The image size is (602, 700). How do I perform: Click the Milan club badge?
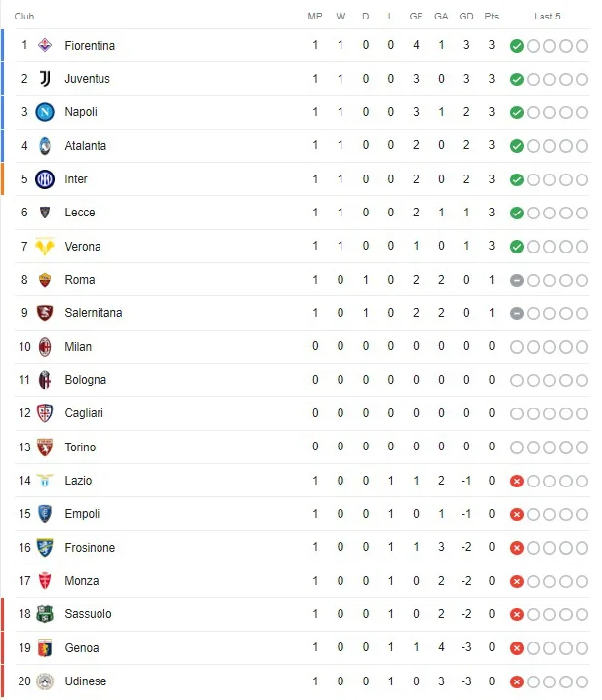45,347
